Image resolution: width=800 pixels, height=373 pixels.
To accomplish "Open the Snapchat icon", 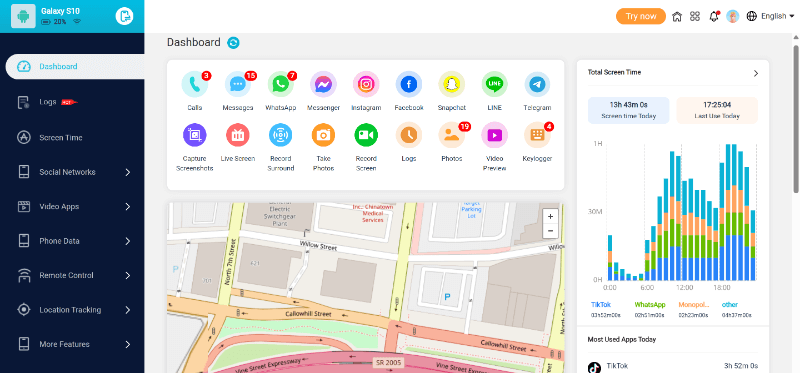I will 452,85.
